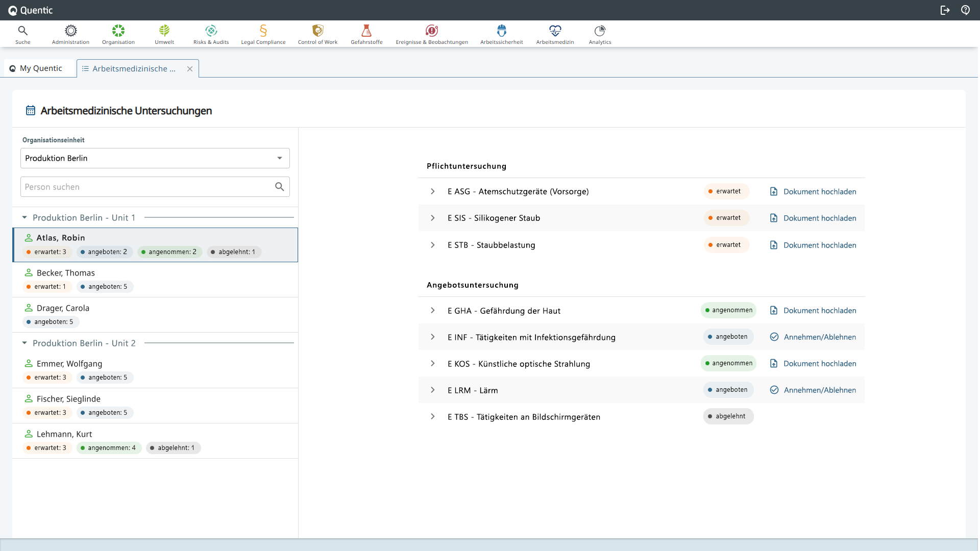The height and width of the screenshot is (551, 980).
Task: Select person Fischer, Sieglinde
Action: pos(155,406)
